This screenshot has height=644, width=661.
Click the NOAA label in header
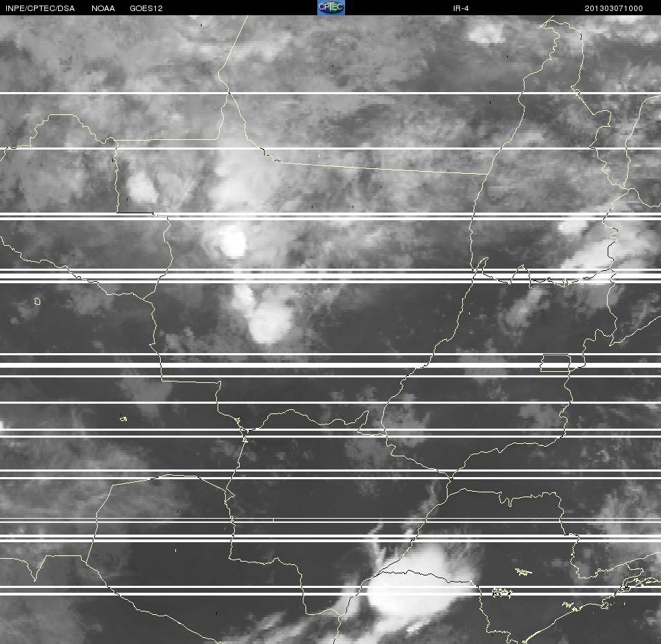[103, 8]
